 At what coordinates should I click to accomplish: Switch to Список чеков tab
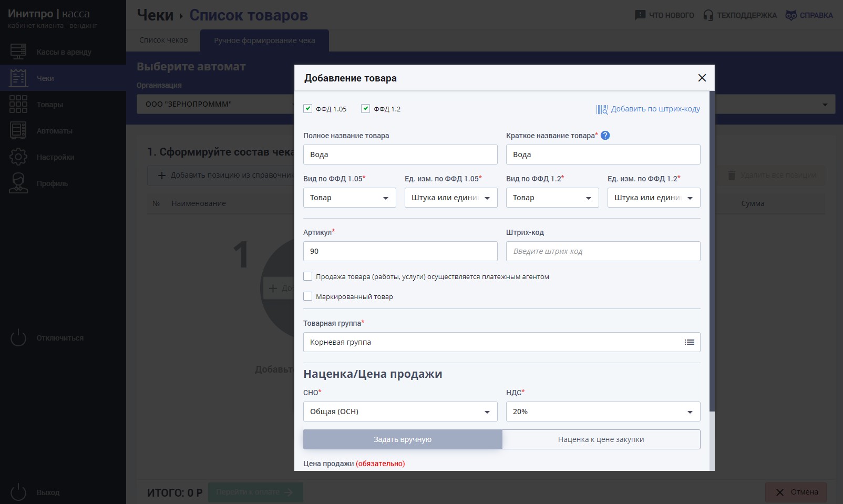[163, 40]
